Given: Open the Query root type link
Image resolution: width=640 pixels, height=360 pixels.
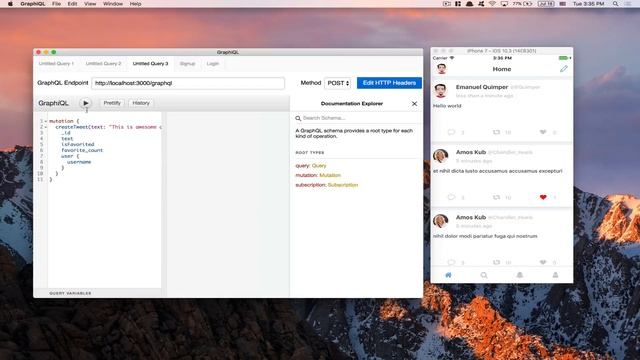Looking at the screenshot, I should pos(319,166).
